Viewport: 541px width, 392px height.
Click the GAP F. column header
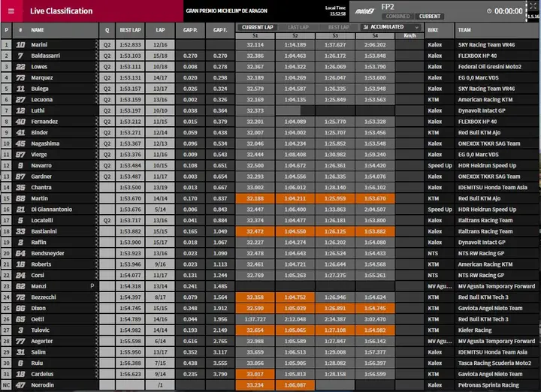click(220, 30)
